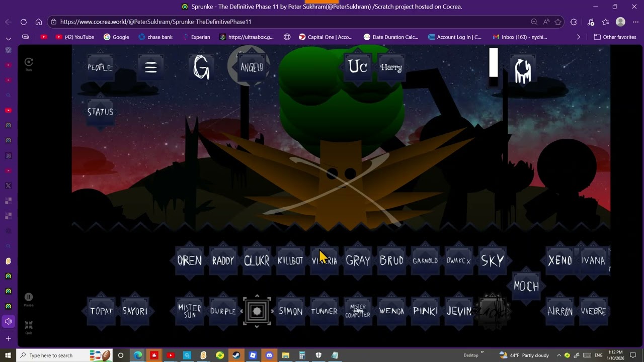Add a new tab with plus

pyautogui.click(x=8, y=338)
